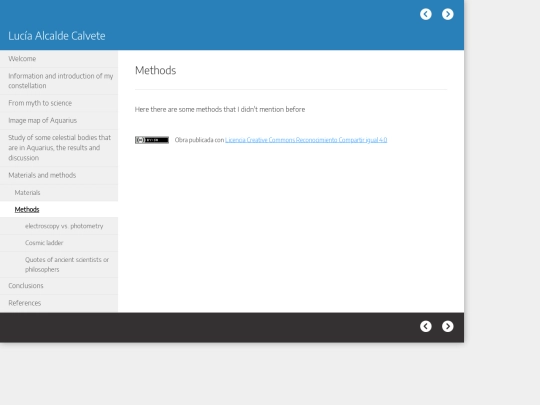Click the previous page arrow in the dark footer
The width and height of the screenshot is (540, 405).
(426, 326)
